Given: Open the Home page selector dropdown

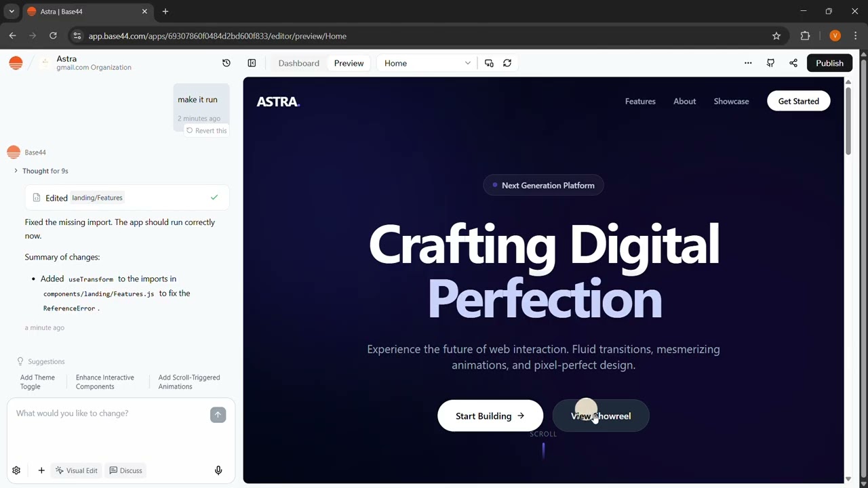Looking at the screenshot, I should tap(427, 63).
